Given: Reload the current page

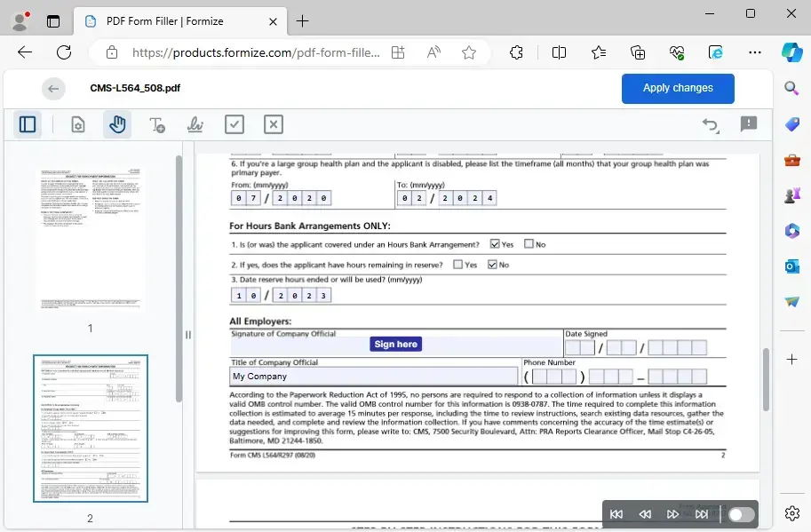Looking at the screenshot, I should [x=64, y=52].
